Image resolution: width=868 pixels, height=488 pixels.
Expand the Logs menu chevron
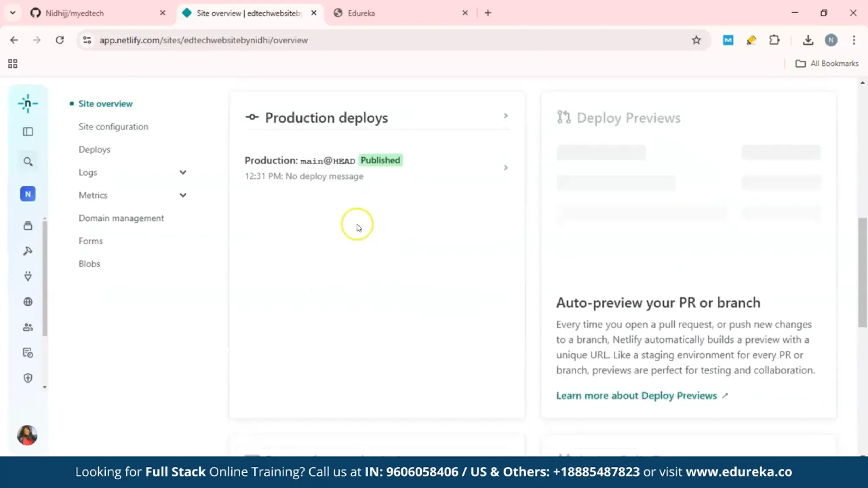coord(183,172)
